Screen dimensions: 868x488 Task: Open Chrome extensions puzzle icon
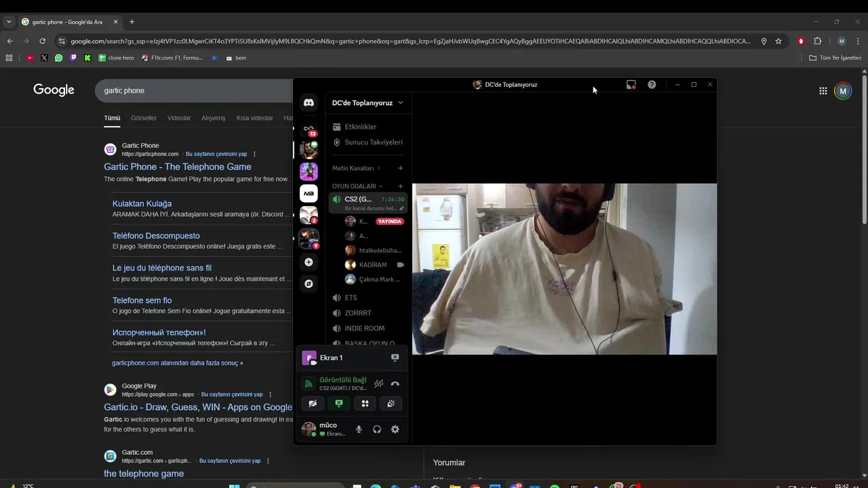point(817,41)
